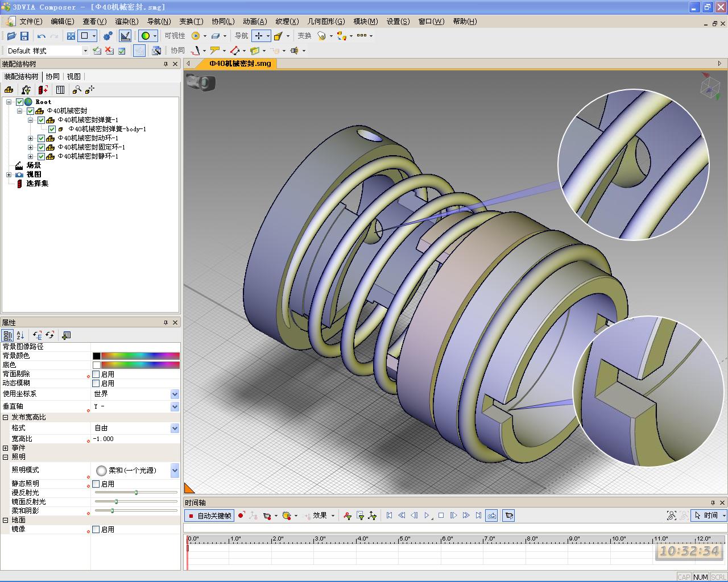Open the 照明模式 dropdown

(175, 470)
